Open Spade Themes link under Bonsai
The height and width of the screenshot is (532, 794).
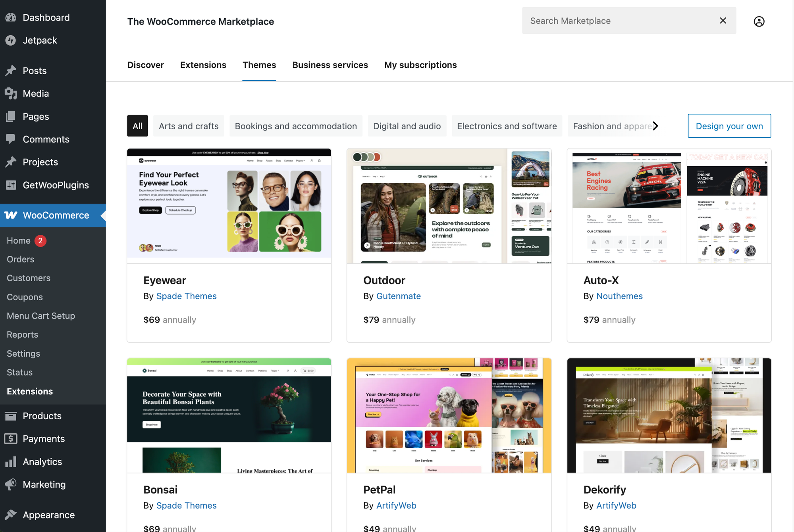pos(186,506)
